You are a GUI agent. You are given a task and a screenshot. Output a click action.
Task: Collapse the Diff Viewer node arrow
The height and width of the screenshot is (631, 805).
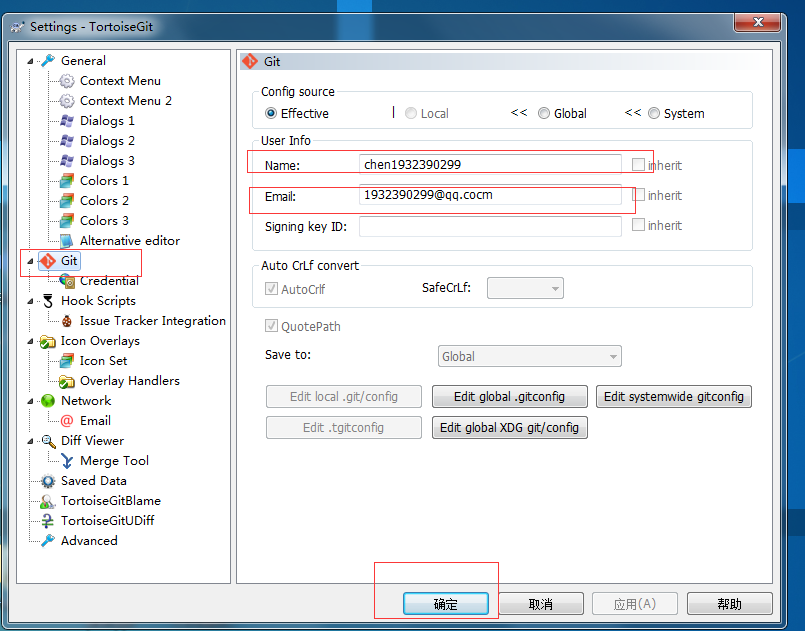point(30,442)
